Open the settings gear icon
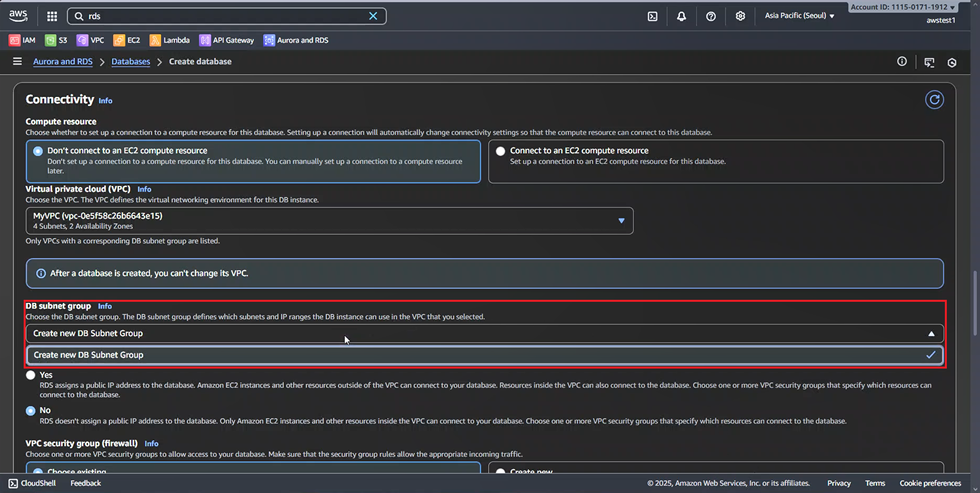Viewport: 980px width, 493px height. click(740, 16)
